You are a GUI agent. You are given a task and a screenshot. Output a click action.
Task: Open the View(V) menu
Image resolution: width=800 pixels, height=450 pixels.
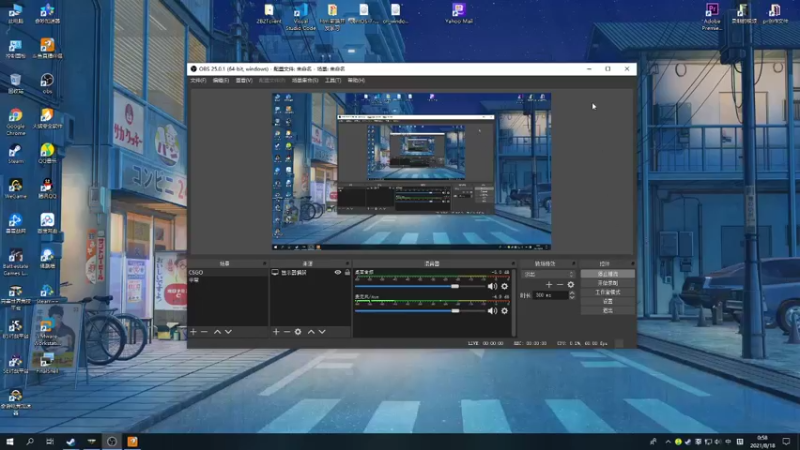(x=244, y=81)
